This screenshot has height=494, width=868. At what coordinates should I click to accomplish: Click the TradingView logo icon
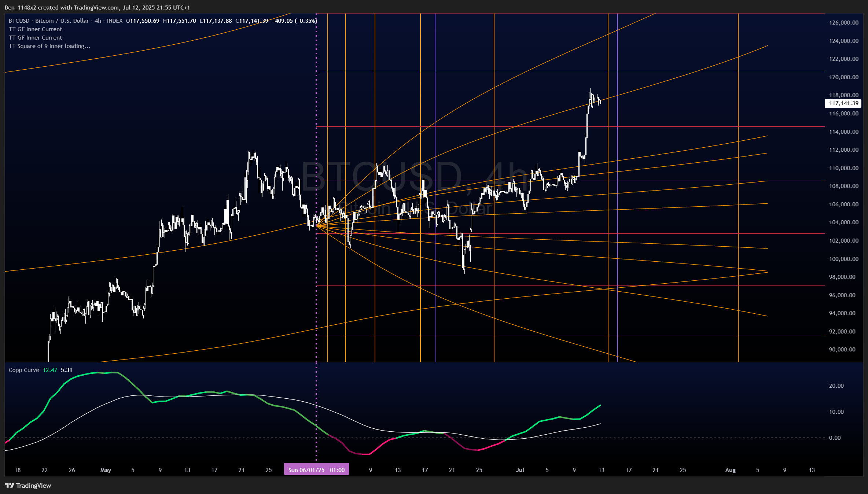coord(10,486)
